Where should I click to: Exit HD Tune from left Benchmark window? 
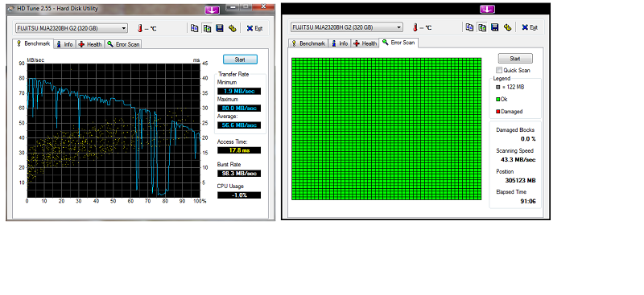(254, 28)
